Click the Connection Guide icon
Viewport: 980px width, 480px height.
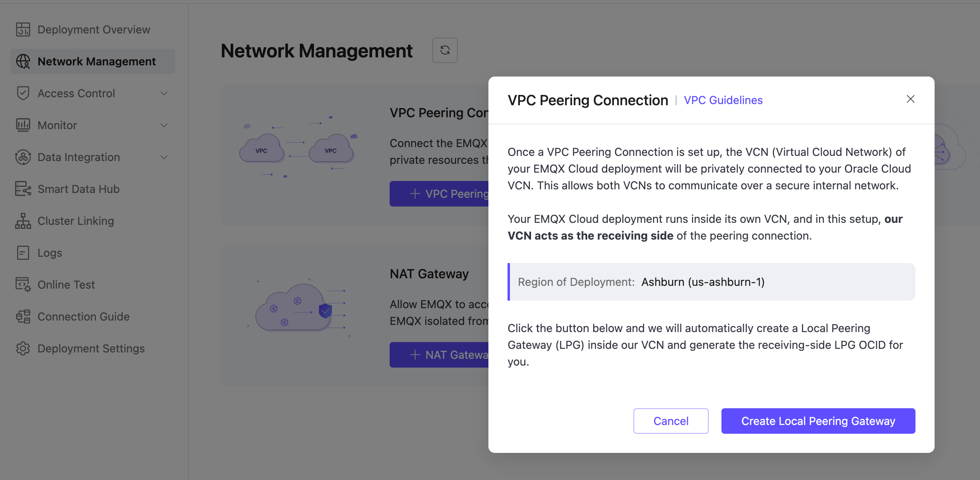[x=23, y=317]
